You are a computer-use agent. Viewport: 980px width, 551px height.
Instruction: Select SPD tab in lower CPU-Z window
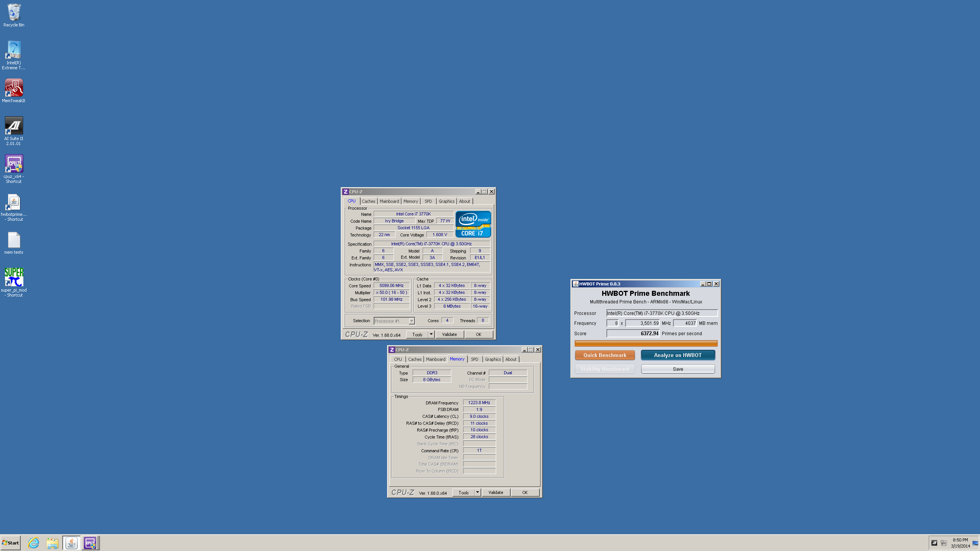click(475, 359)
